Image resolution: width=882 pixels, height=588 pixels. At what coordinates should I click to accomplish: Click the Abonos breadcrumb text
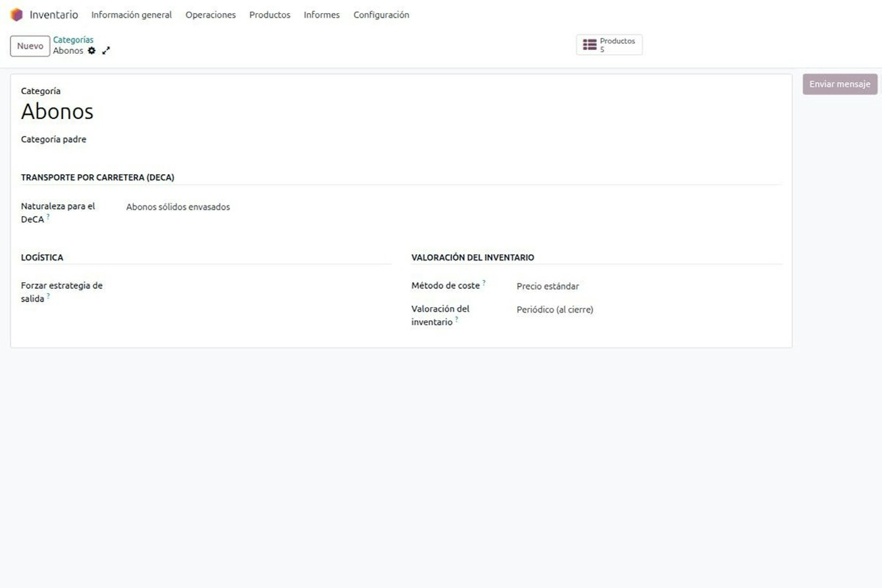pos(68,51)
